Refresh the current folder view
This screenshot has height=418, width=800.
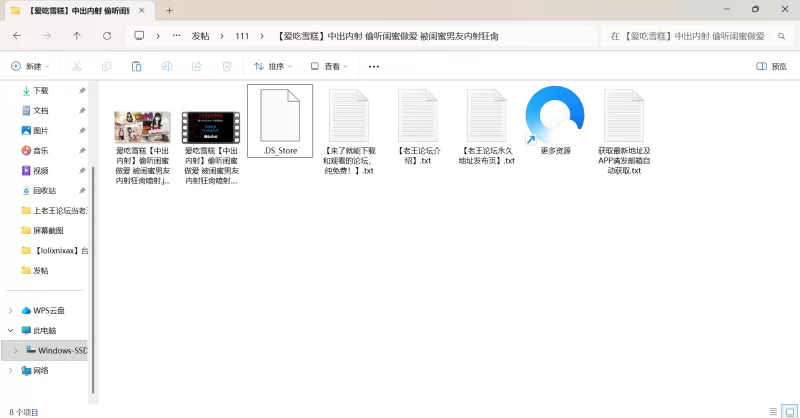tap(107, 35)
